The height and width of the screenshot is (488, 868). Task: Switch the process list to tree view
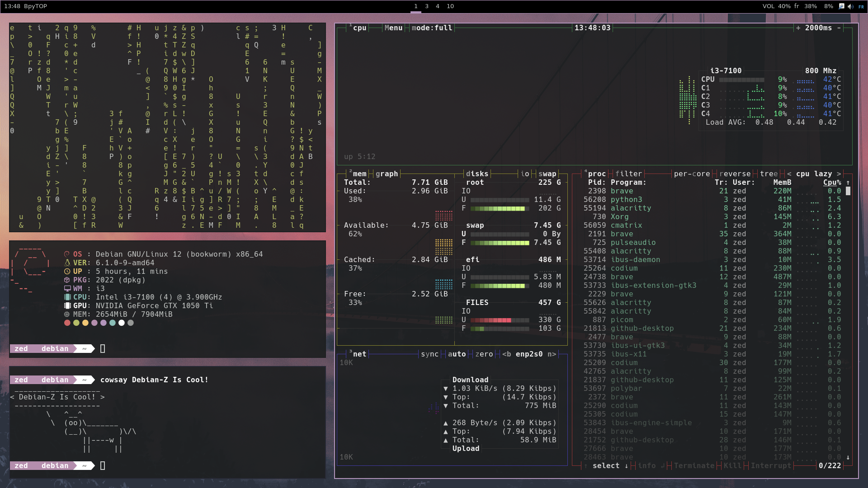coord(769,174)
